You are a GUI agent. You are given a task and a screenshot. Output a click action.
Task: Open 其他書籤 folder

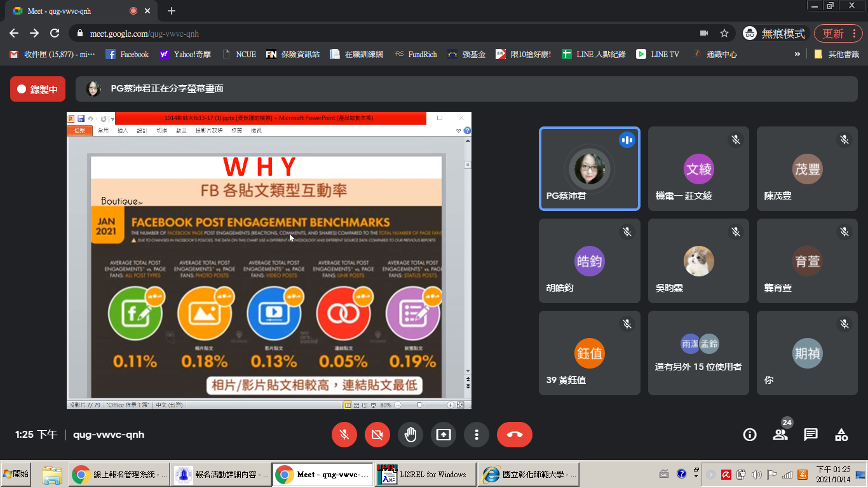pos(837,55)
